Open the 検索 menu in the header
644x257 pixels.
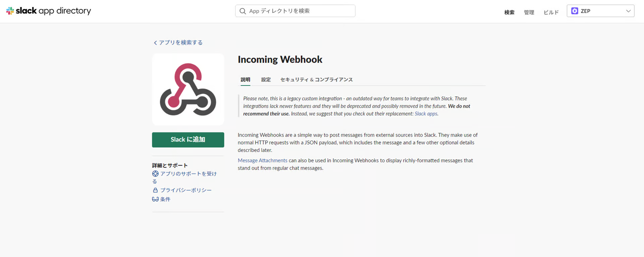(x=509, y=12)
